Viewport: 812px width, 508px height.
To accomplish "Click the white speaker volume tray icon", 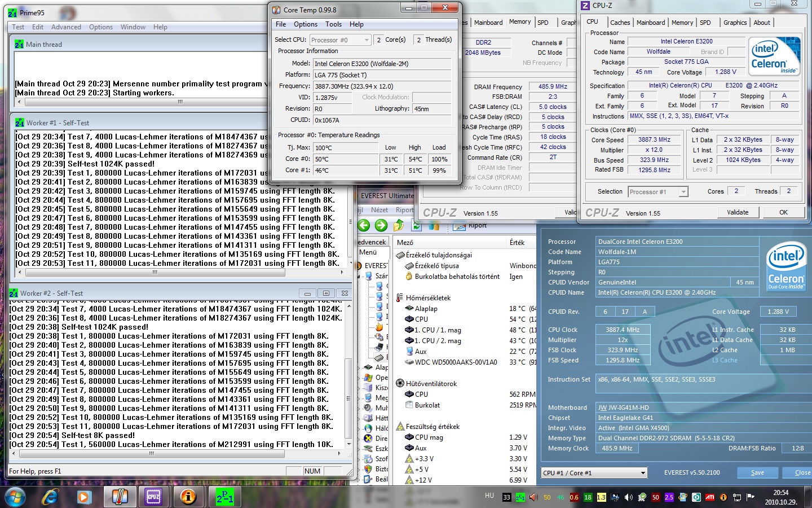I will 629,497.
